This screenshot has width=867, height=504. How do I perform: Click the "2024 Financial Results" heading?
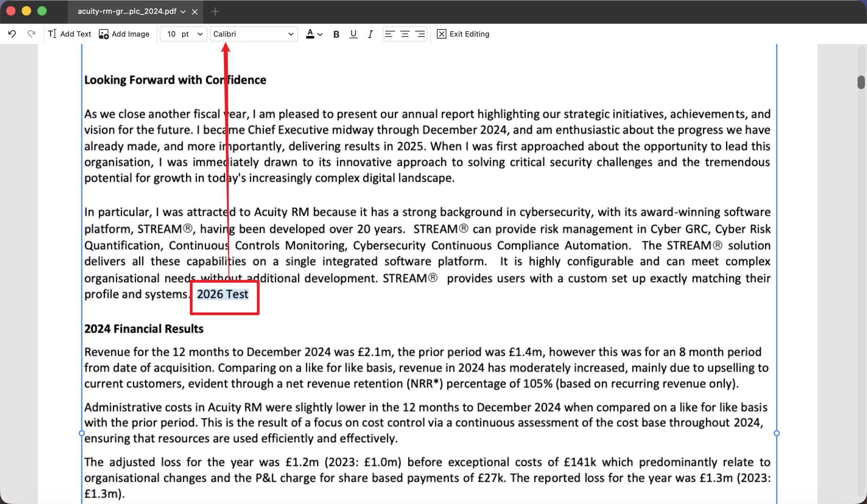point(144,329)
